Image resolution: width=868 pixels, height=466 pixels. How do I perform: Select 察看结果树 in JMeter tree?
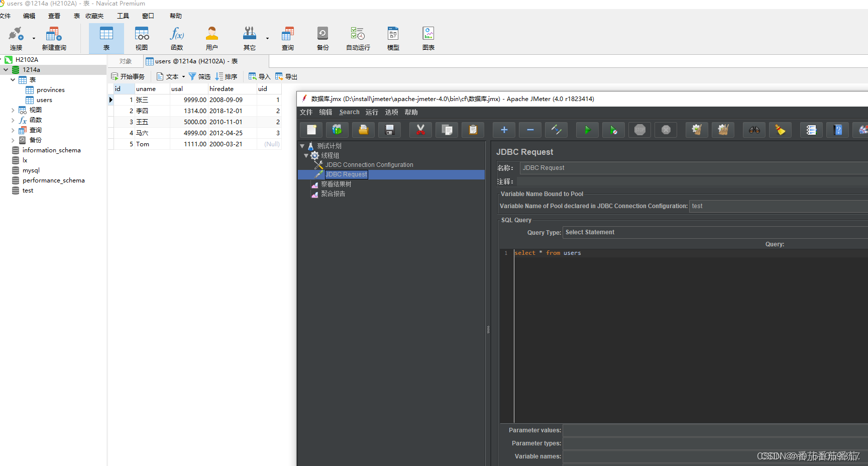(x=336, y=184)
